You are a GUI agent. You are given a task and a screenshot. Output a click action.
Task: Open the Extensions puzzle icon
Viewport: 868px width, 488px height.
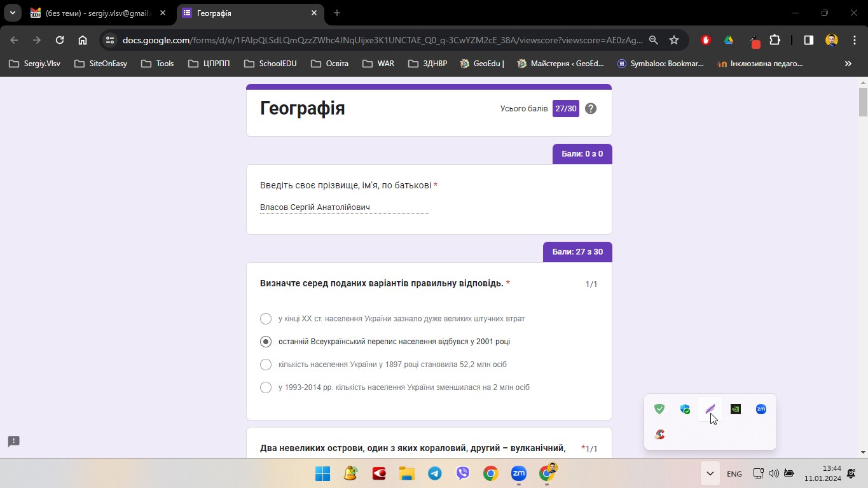click(x=775, y=40)
